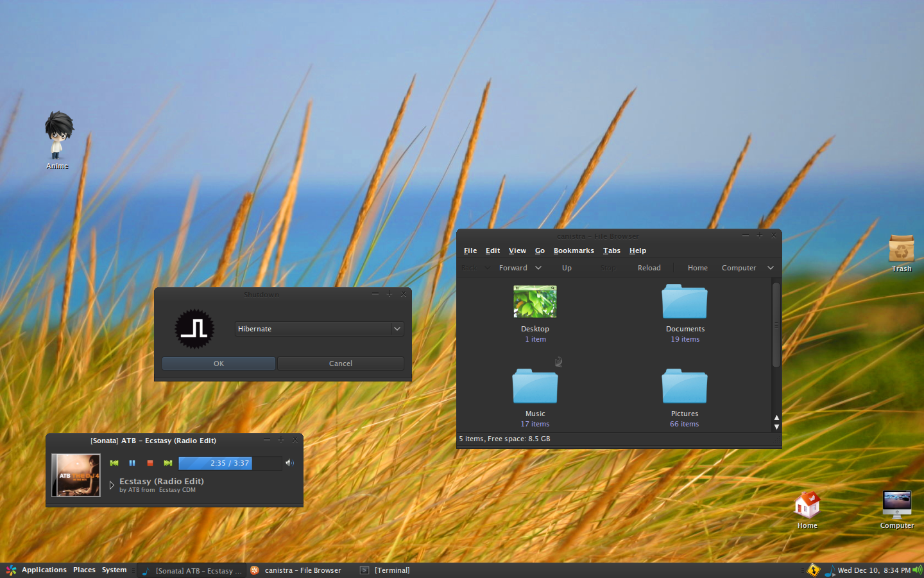Click yellow network sign tray icon

(x=814, y=570)
